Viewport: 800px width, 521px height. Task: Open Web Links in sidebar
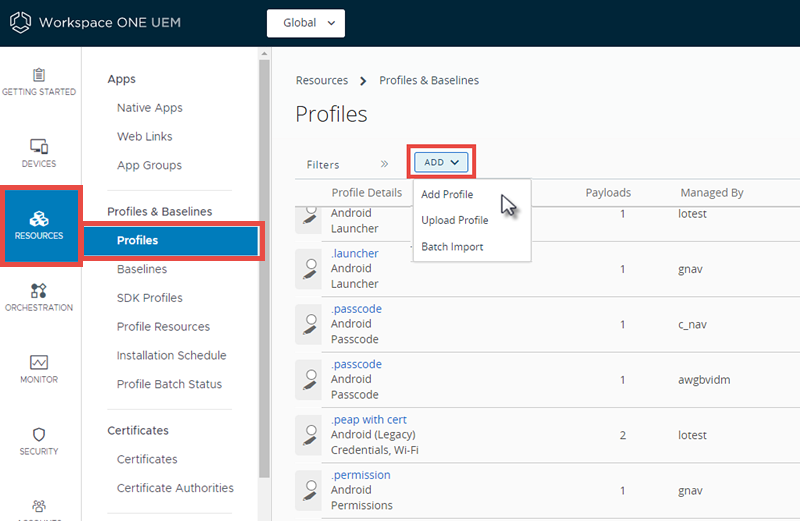pos(144,137)
